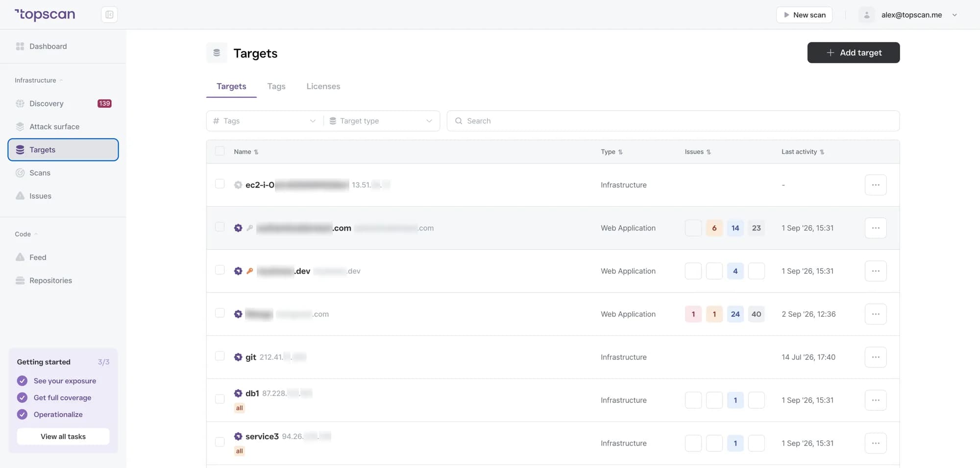Select the ec2-i-0 target checkbox
The width and height of the screenshot is (980, 468).
[x=220, y=184]
